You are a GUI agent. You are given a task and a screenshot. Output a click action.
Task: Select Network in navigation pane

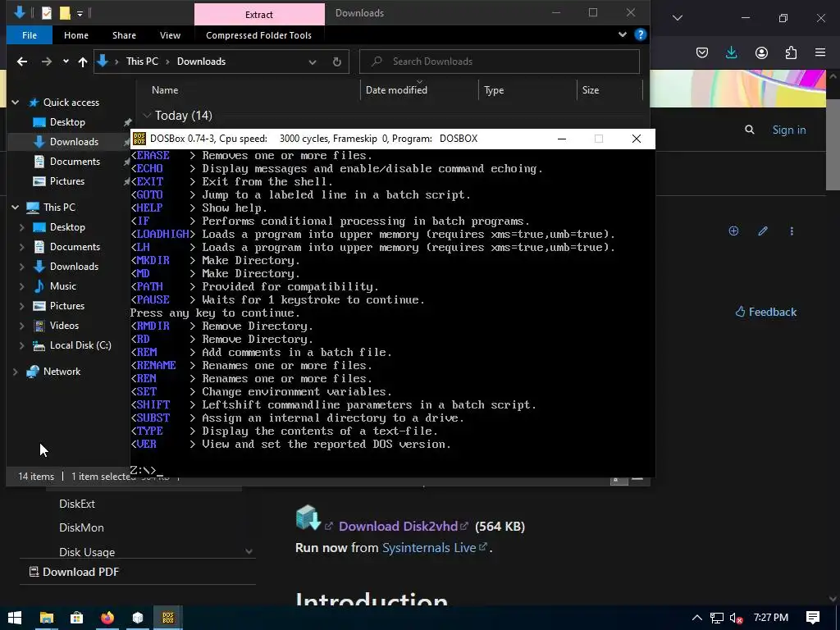tap(62, 372)
